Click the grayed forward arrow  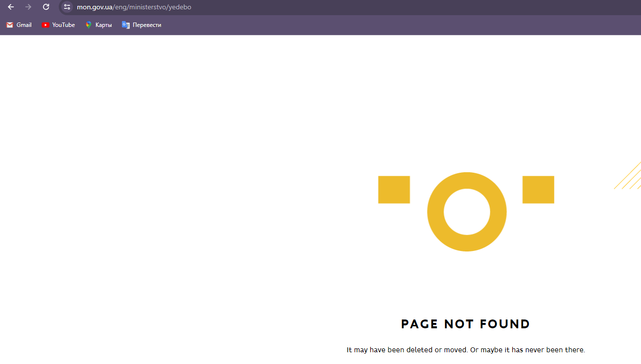[28, 7]
